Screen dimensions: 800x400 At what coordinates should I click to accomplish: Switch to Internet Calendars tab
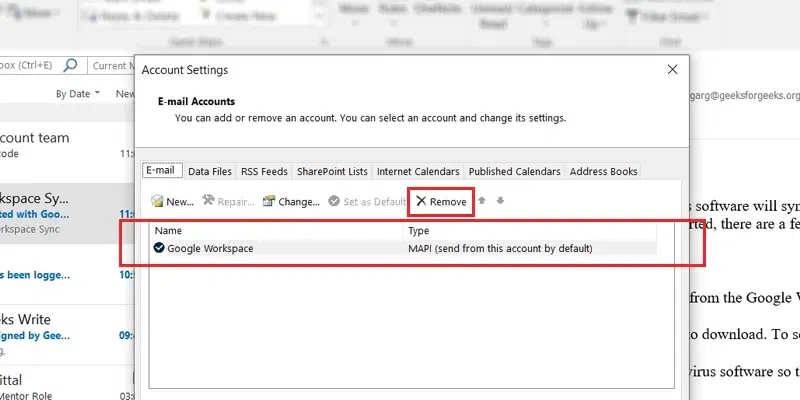click(x=418, y=172)
